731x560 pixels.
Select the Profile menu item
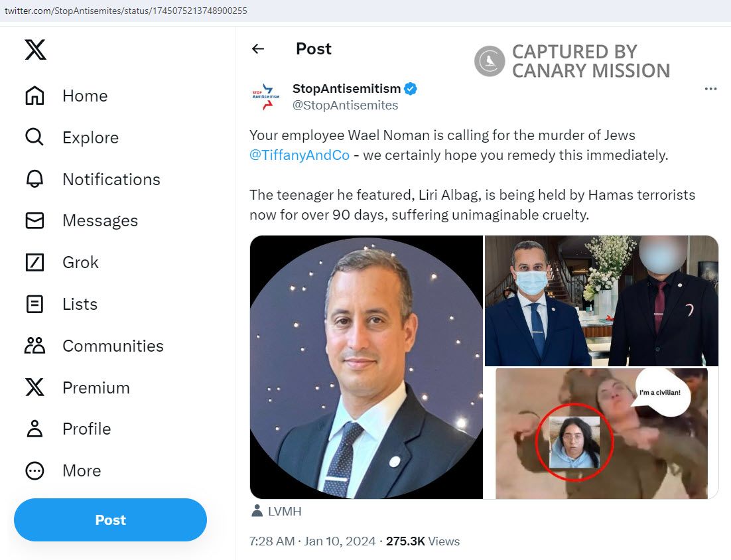86,429
